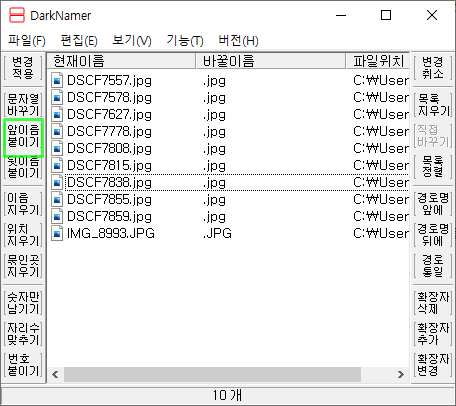This screenshot has height=406, width=456.
Task: Select file name IMG_8993.JPG
Action: (111, 234)
